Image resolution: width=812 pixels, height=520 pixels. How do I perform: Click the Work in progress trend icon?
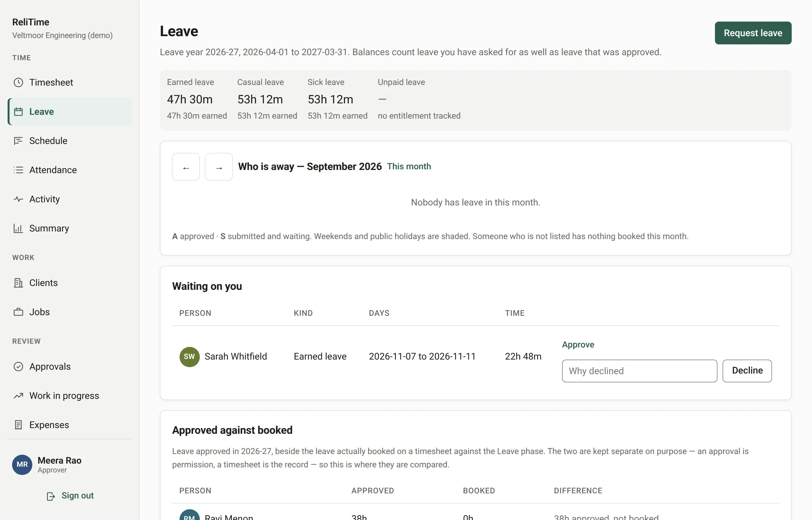pyautogui.click(x=18, y=396)
